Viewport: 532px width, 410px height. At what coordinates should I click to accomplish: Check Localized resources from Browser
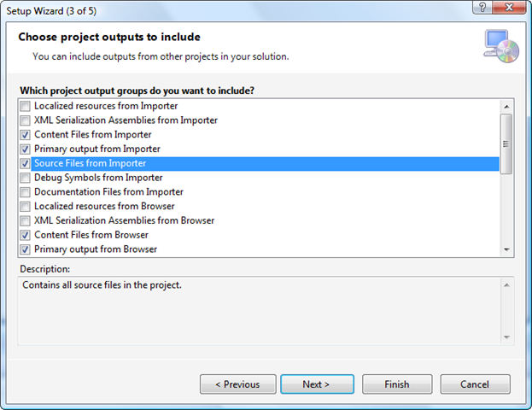[26, 206]
